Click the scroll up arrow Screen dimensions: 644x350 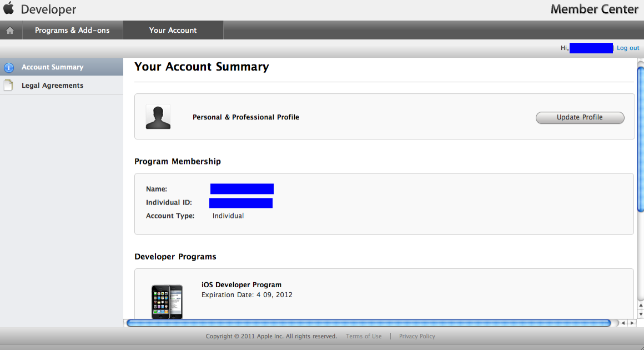(x=640, y=305)
